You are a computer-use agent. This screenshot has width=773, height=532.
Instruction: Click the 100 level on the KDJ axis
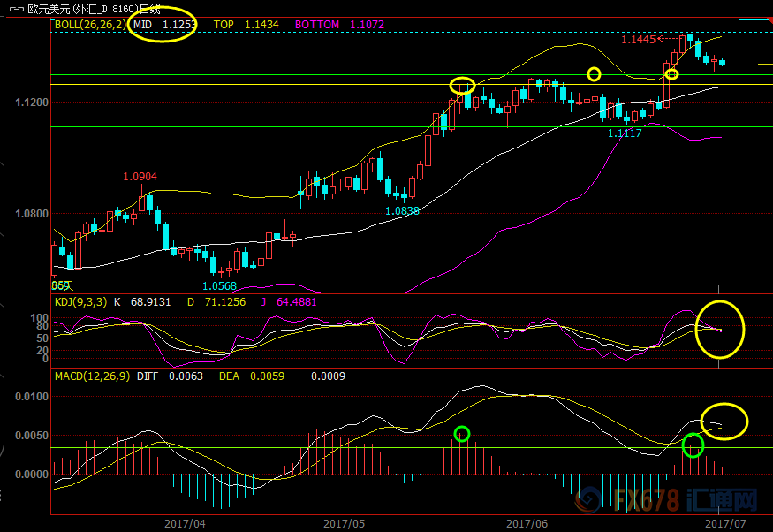point(40,317)
